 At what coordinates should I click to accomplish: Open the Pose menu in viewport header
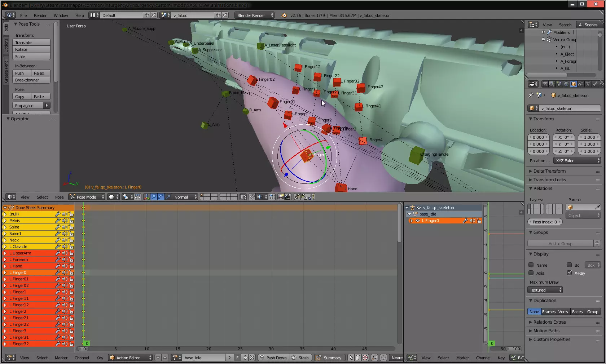tap(59, 197)
